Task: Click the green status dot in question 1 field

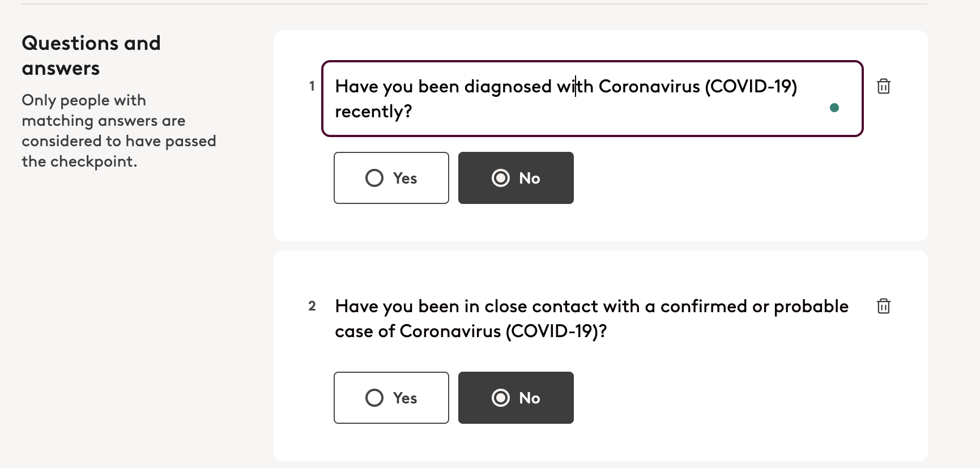Action: pos(834,108)
